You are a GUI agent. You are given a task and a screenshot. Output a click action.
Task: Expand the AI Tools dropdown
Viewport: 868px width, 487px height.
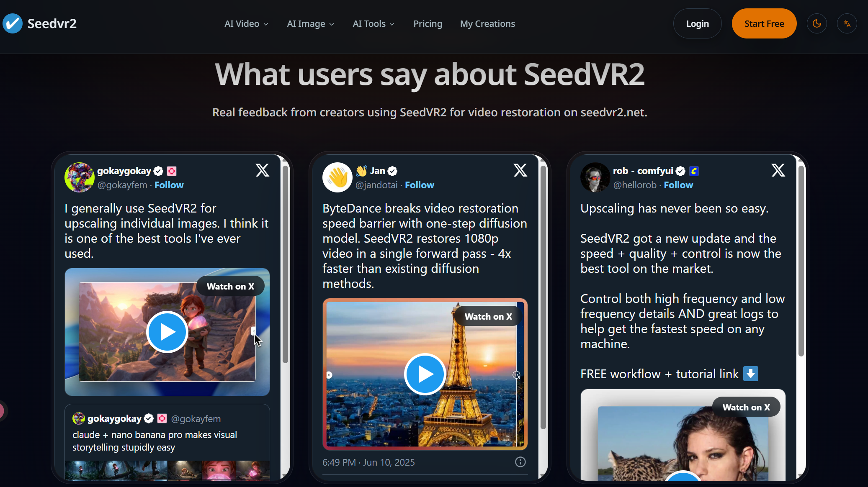point(373,23)
